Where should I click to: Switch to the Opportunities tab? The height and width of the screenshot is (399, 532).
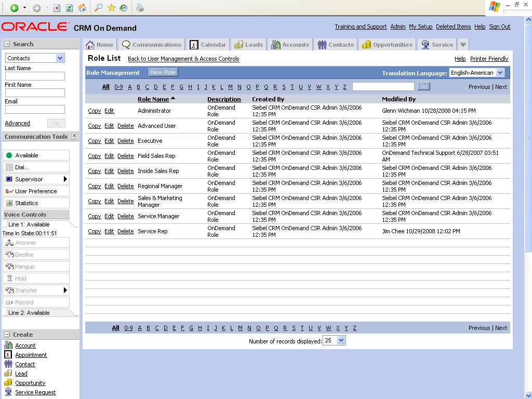(x=387, y=45)
